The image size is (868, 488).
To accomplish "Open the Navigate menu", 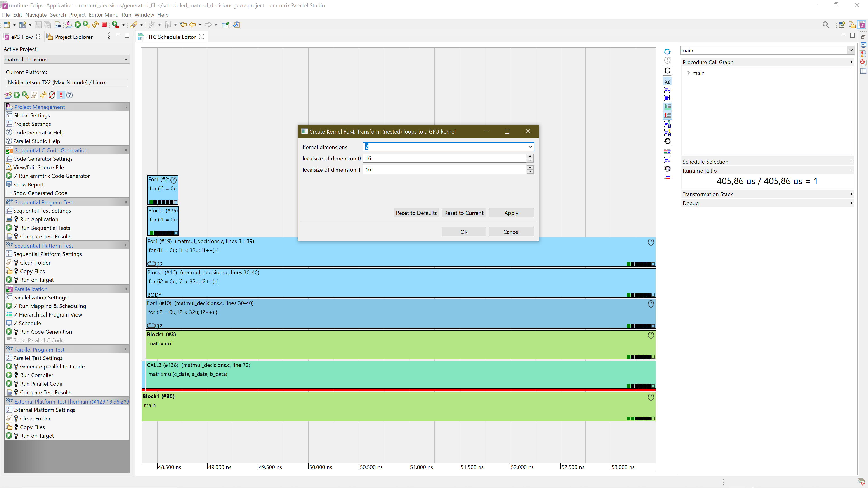I will coord(36,15).
